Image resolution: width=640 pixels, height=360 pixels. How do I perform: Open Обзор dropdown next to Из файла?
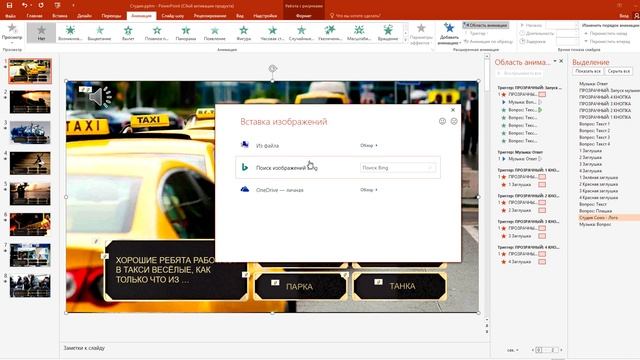(x=369, y=145)
